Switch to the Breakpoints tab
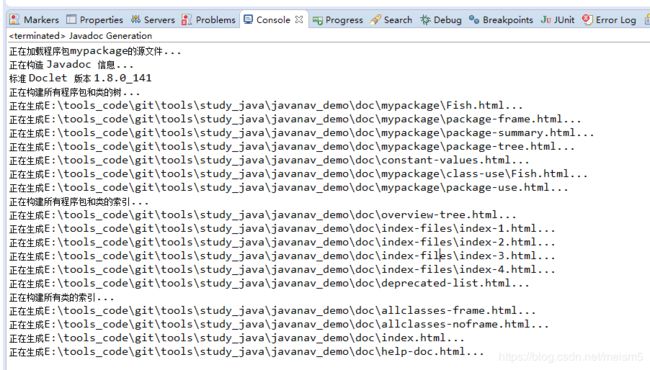 (501, 20)
